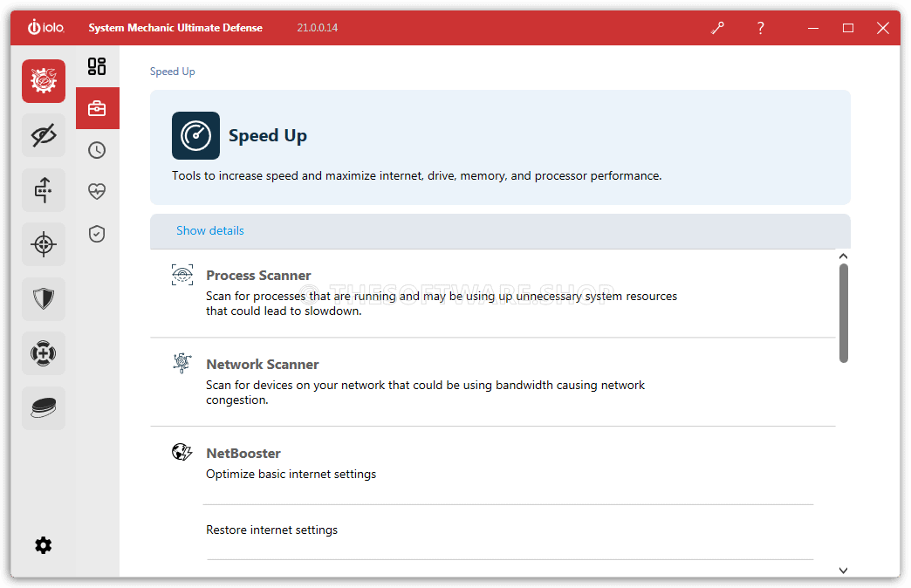Open the settings gear at sidebar bottom
The width and height of the screenshot is (911, 588).
coord(43,545)
